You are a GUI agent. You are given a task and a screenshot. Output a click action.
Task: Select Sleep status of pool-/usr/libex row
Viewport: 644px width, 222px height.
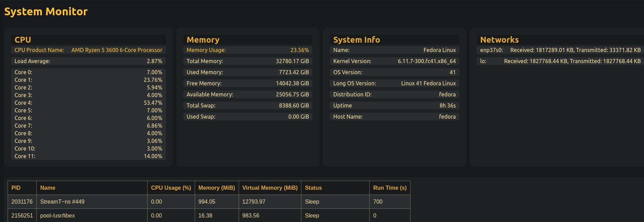click(x=335, y=215)
